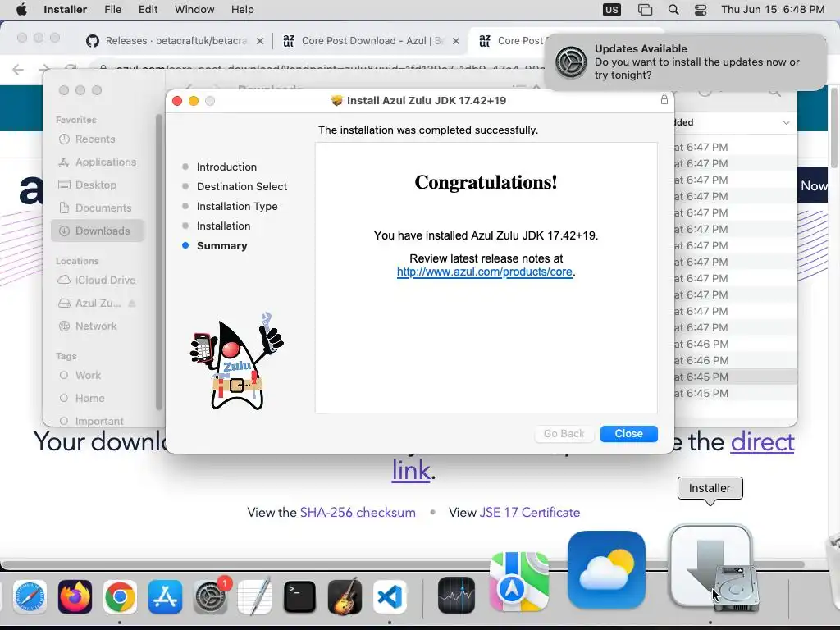Open App Store from the Dock
Viewport: 840px width, 630px height.
pos(165,597)
